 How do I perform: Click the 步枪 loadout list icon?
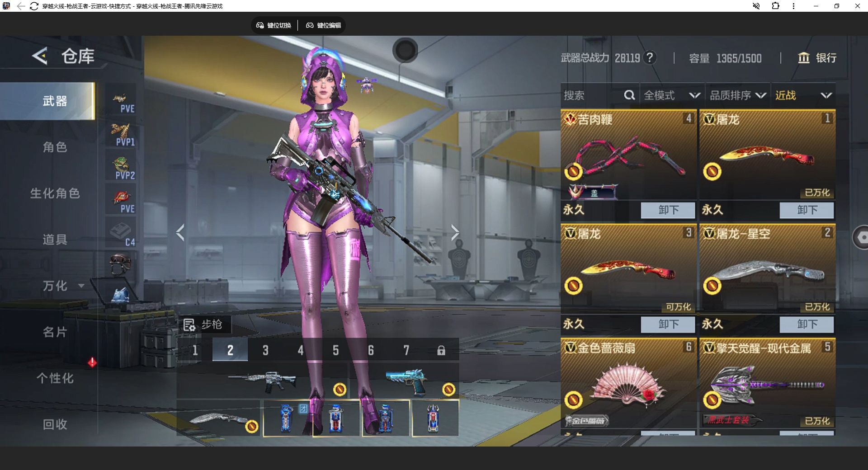(189, 324)
